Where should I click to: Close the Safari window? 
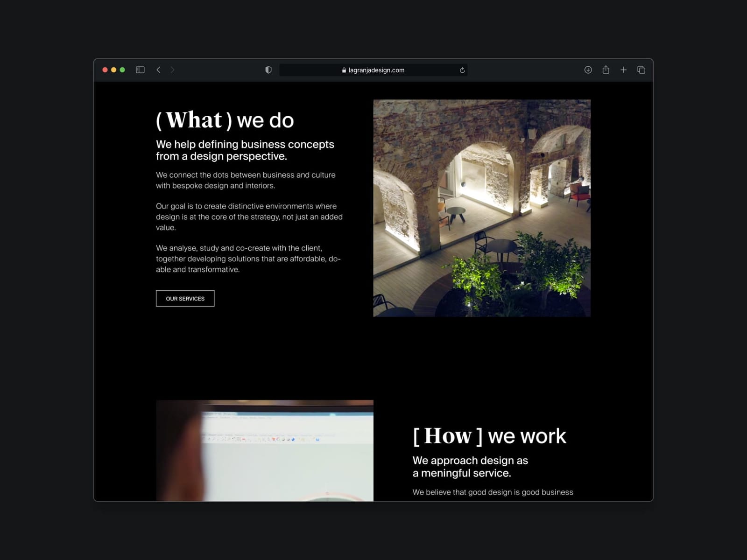click(x=105, y=70)
